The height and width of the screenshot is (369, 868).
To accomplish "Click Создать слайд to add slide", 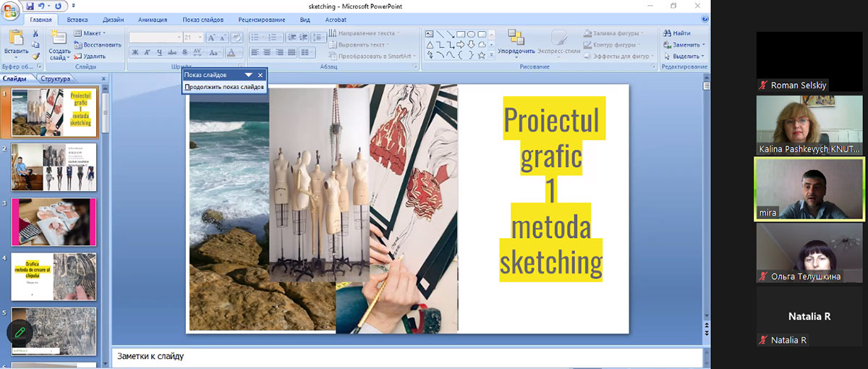I will tap(59, 45).
